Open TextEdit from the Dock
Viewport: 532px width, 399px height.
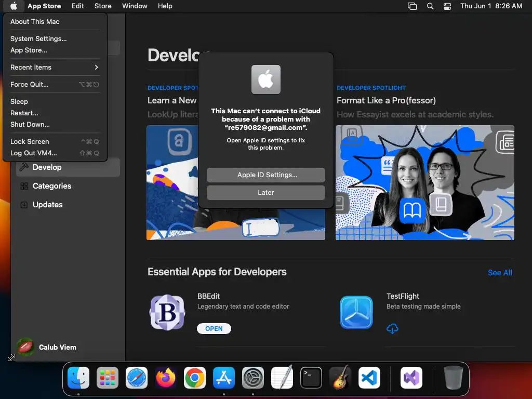tap(282, 378)
